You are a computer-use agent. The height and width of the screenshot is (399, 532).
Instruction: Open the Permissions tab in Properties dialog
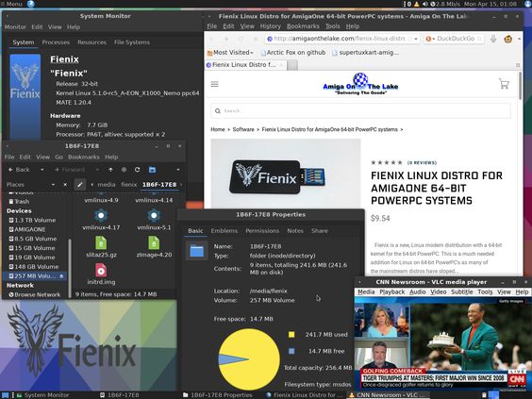[262, 231]
